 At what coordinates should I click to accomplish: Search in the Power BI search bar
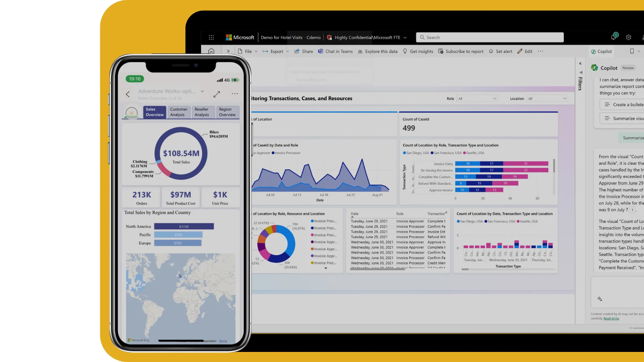click(x=490, y=37)
